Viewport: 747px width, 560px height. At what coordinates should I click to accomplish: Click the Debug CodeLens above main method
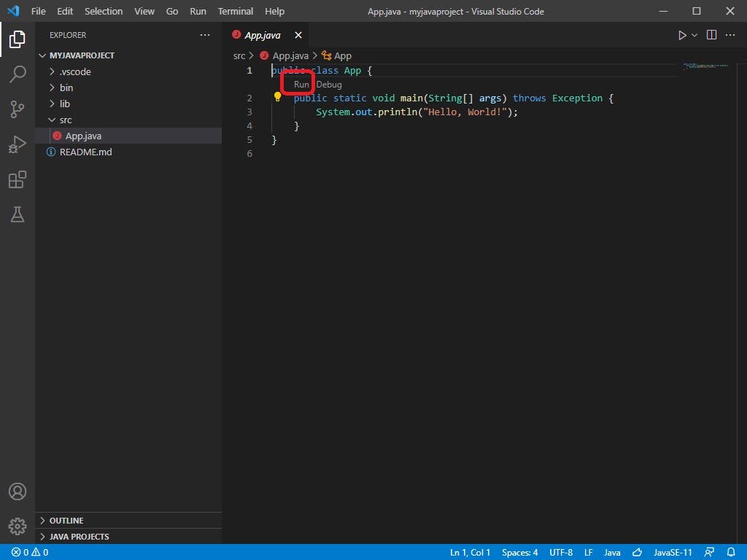point(329,85)
